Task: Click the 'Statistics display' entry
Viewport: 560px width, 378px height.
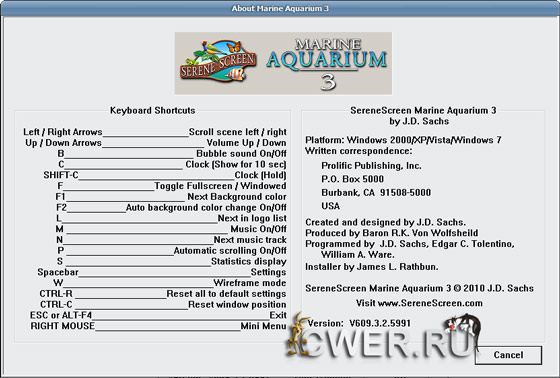Action: pyautogui.click(x=249, y=261)
